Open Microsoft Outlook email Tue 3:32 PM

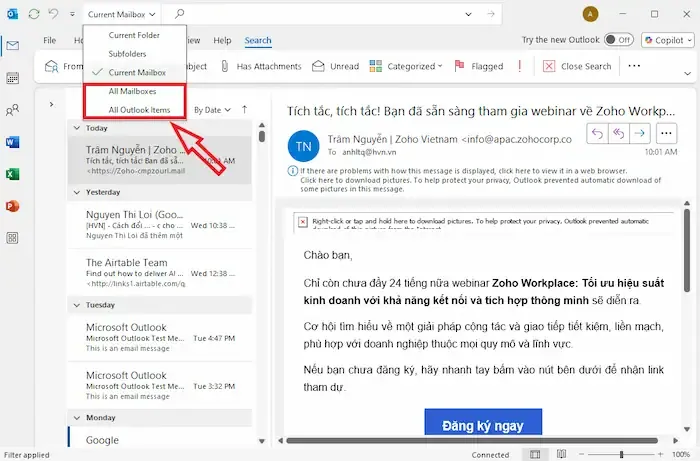click(x=160, y=385)
